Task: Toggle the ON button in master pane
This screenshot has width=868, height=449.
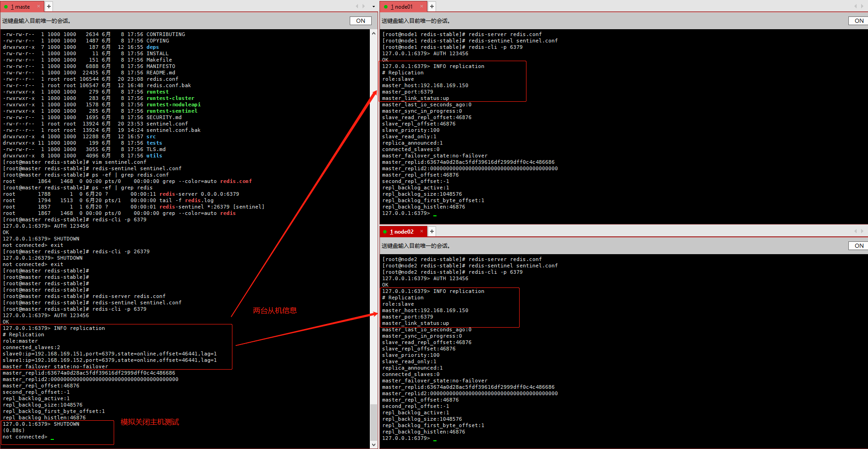Action: tap(361, 21)
